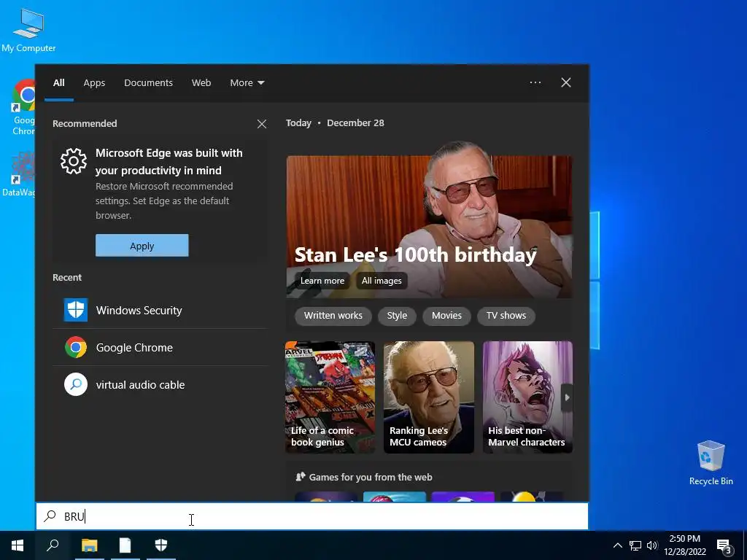This screenshot has width=747, height=560.
Task: Switch to the Apps tab
Action: [x=94, y=83]
